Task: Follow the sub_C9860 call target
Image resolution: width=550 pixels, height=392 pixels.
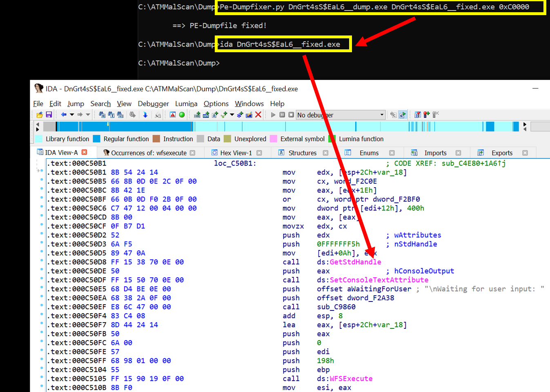Action: tap(336, 307)
